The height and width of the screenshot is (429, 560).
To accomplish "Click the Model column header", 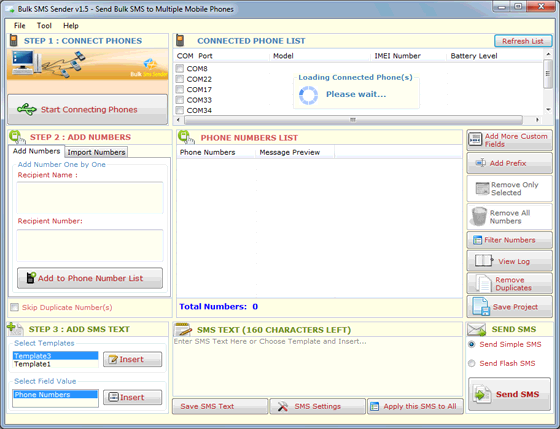I will (x=320, y=56).
